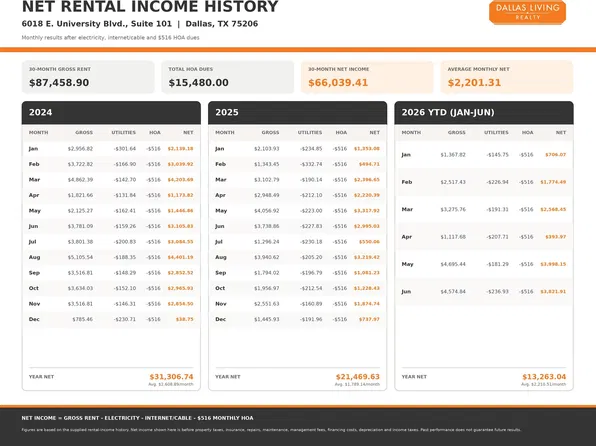Click 2025 January gross $2,103.93

(266, 149)
